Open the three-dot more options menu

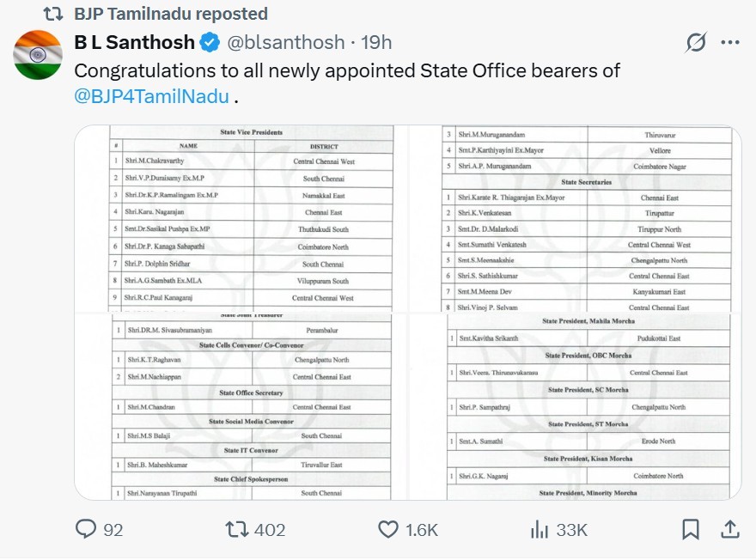click(729, 42)
